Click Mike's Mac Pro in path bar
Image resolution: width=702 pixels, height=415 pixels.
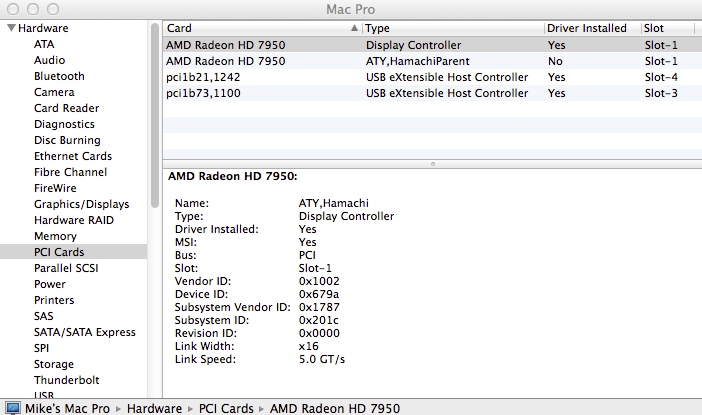tap(67, 409)
